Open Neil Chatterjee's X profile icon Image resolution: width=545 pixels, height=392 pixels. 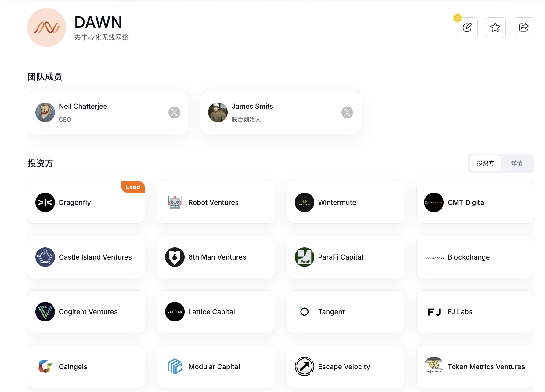point(174,112)
